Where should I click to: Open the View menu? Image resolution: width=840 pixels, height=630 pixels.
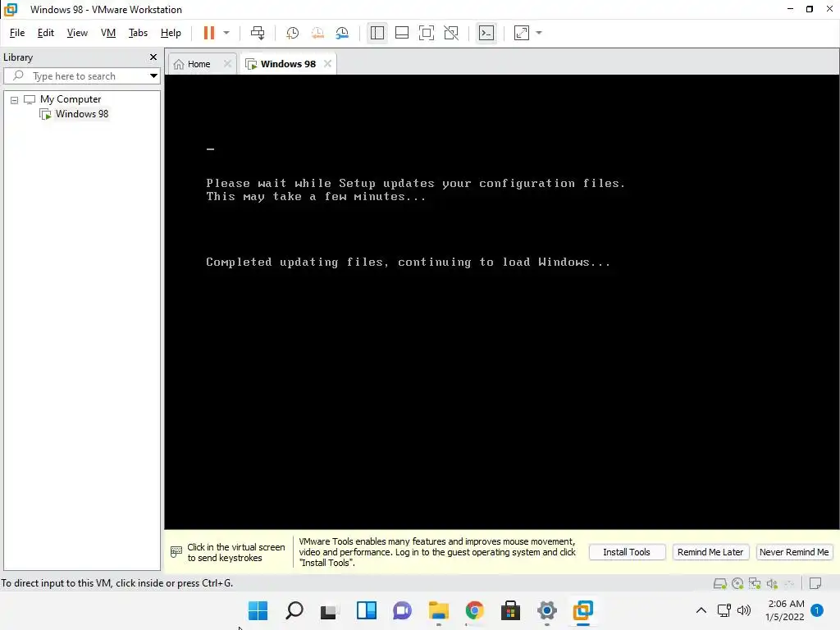[x=77, y=33]
